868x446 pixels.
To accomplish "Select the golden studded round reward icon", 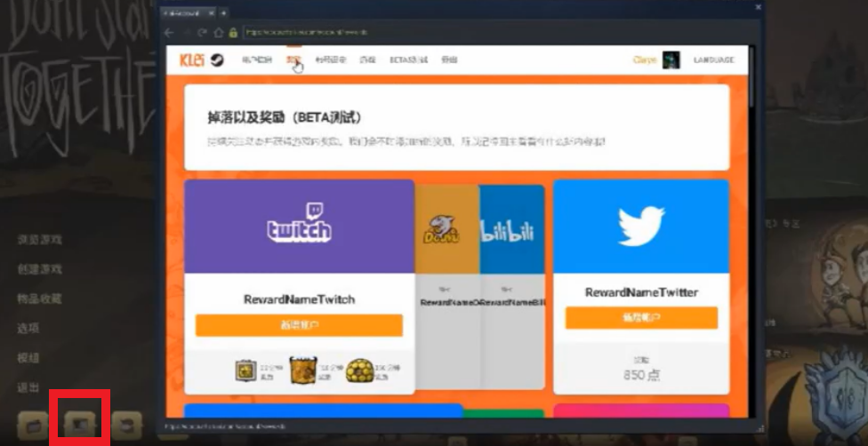I will click(360, 370).
